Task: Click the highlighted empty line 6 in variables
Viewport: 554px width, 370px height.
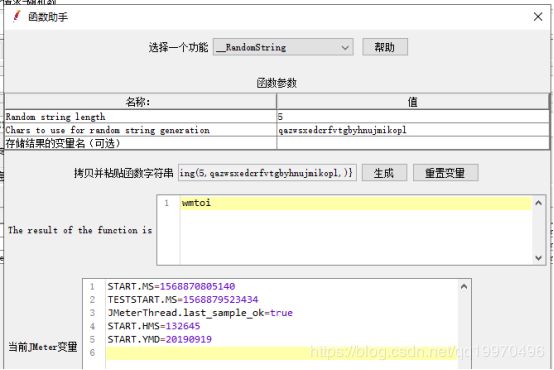Action: click(x=281, y=353)
